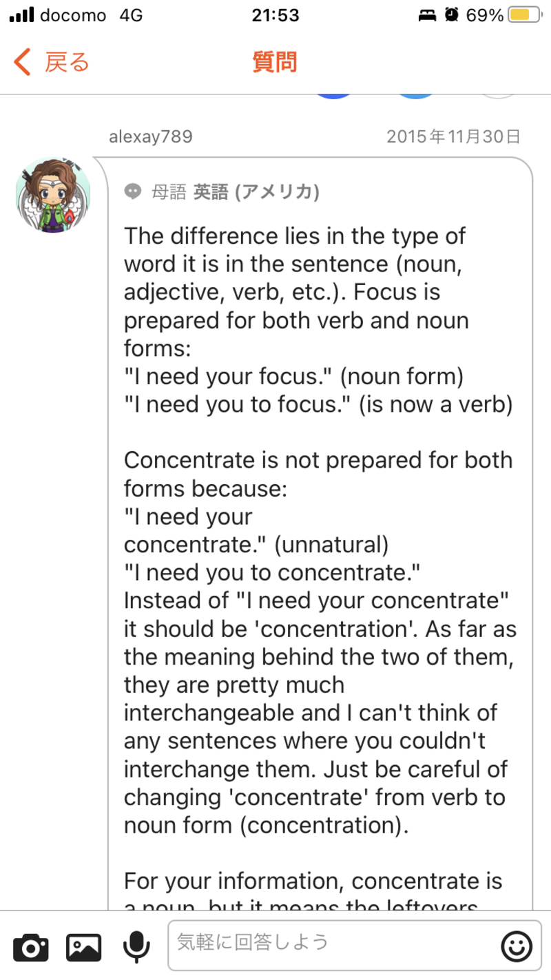Tap the bed sleep-mode status icon
Screen dimensions: 551x980
[428, 15]
